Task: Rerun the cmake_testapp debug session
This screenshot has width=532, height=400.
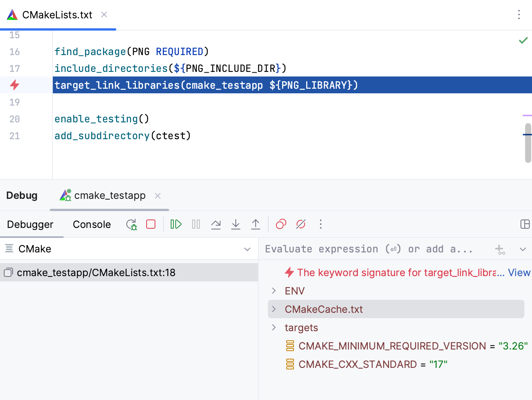Action: tap(132, 224)
